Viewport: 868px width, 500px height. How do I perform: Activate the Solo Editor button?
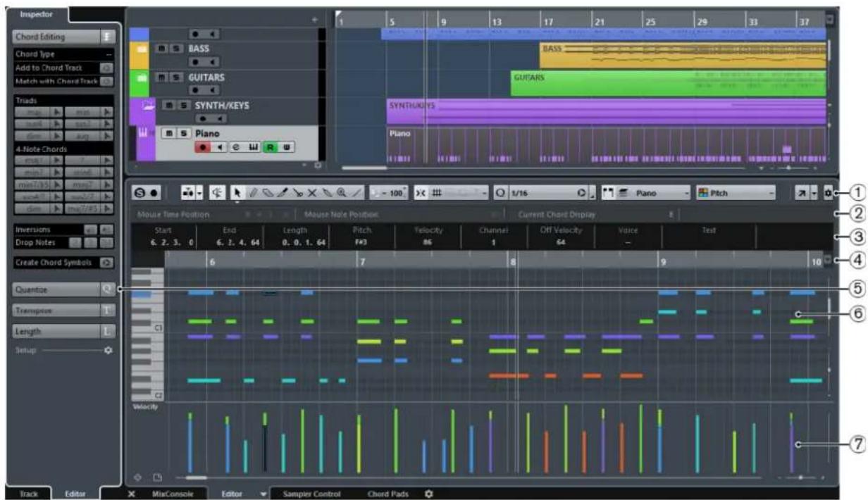140,192
